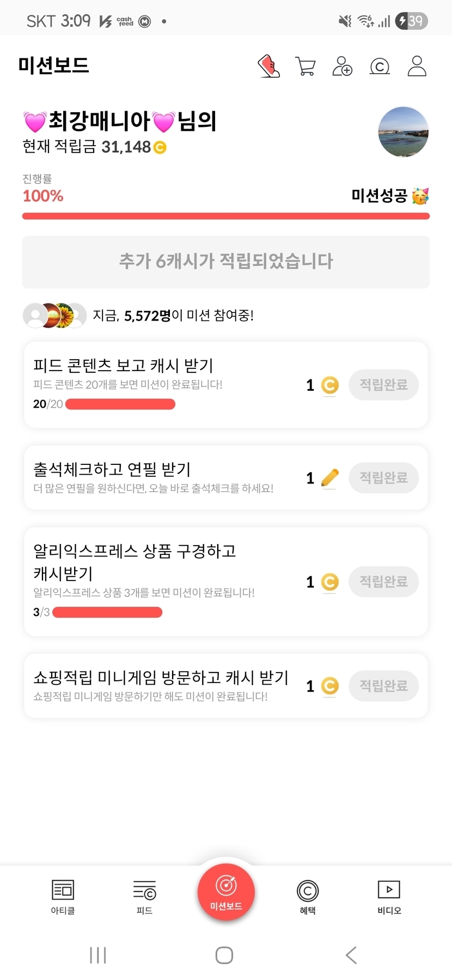452x980 pixels.
Task: Open my profile page icon
Action: [417, 66]
